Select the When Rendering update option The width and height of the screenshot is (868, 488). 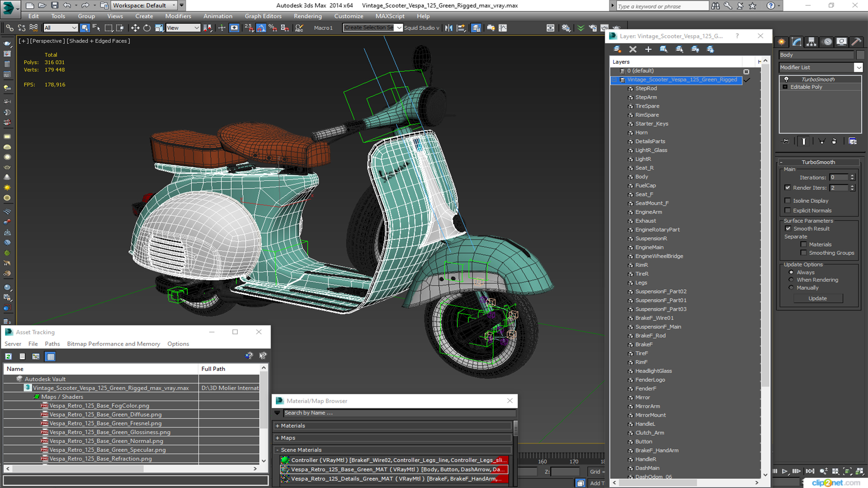click(x=791, y=280)
